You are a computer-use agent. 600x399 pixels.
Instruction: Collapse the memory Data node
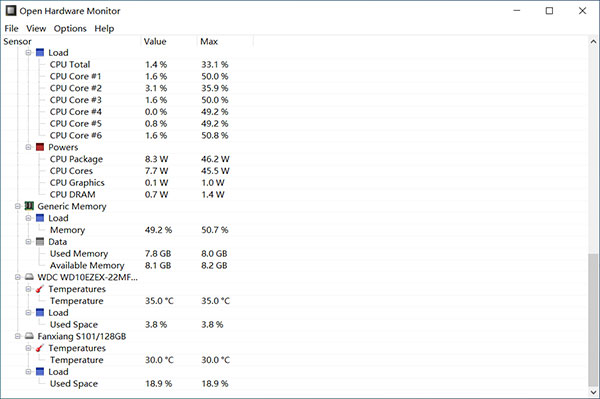(28, 241)
